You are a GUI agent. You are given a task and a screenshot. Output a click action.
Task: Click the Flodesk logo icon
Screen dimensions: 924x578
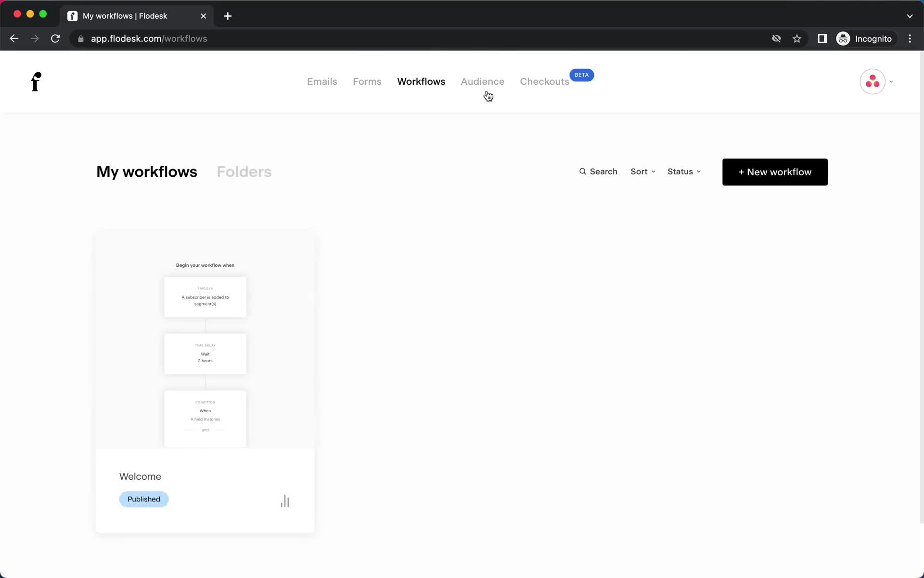(x=35, y=81)
